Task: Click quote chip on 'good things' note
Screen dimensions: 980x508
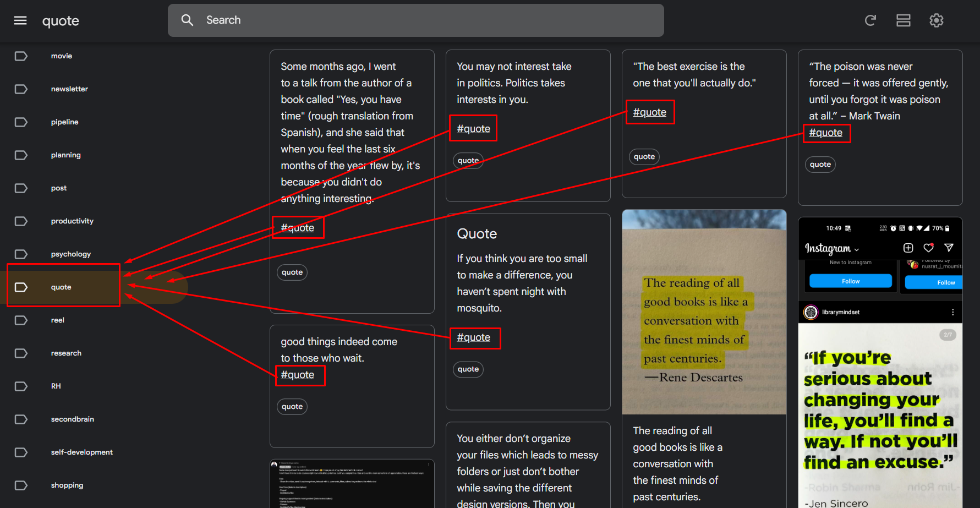Action: coord(292,407)
